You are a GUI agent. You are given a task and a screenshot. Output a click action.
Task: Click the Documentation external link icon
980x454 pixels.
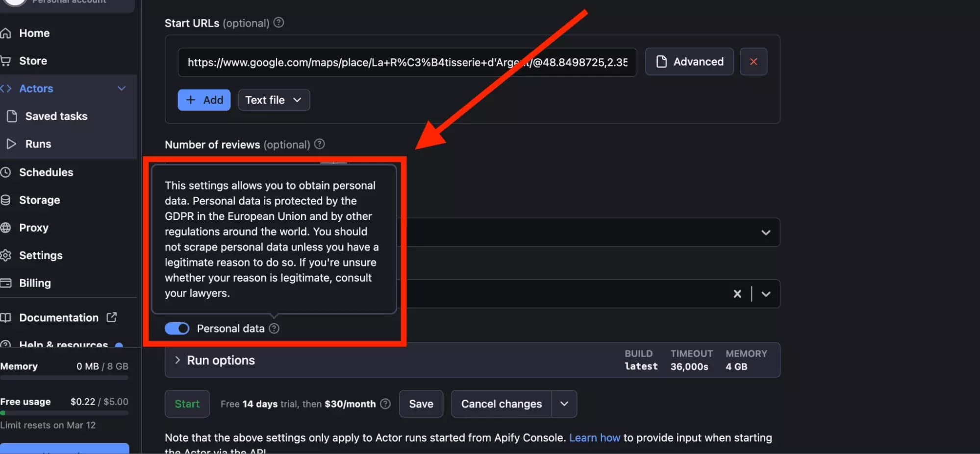(x=112, y=317)
